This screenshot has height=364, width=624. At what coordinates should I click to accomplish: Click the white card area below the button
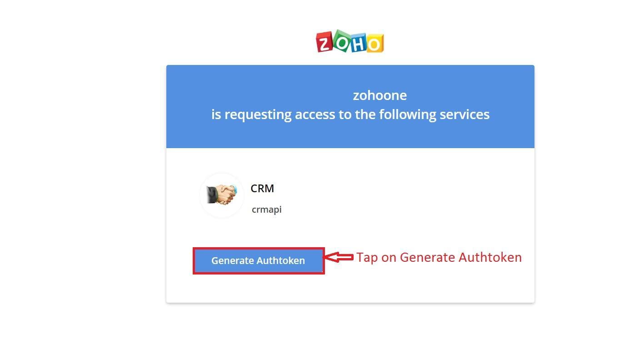point(350,289)
